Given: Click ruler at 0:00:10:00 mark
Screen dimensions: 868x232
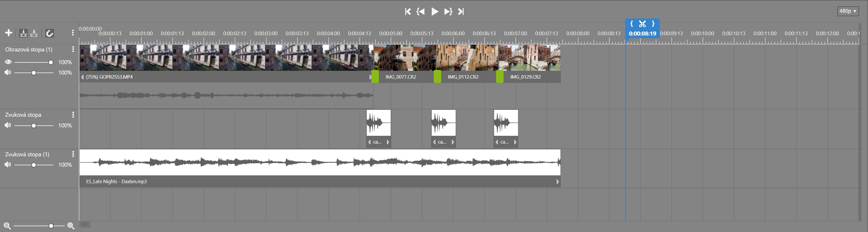Looking at the screenshot, I should pos(703,34).
